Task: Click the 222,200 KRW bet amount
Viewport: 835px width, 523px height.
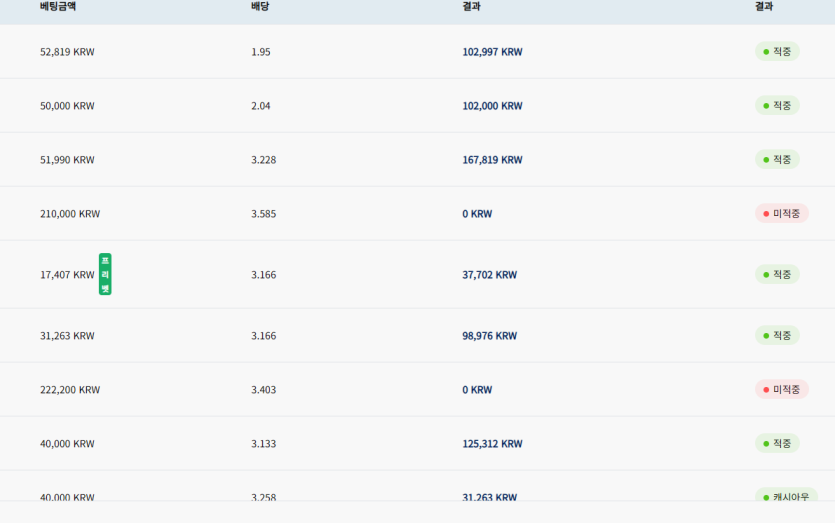Action: pyautogui.click(x=70, y=390)
